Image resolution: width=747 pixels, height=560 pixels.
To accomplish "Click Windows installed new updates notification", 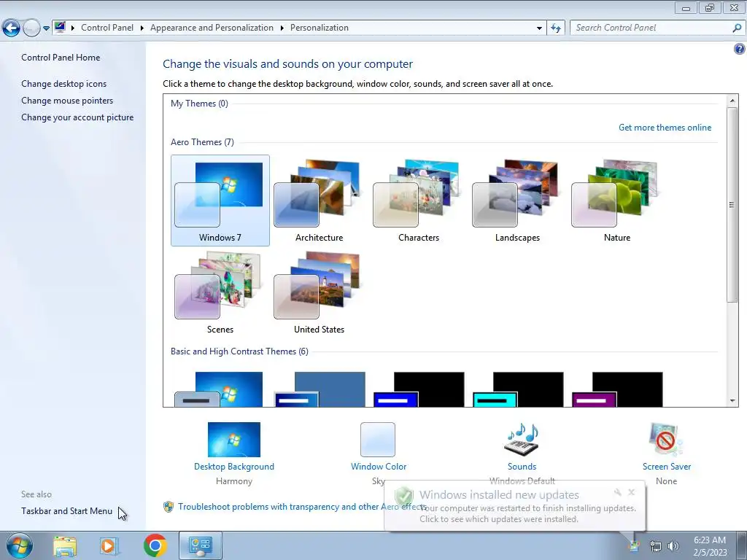I will pyautogui.click(x=514, y=505).
